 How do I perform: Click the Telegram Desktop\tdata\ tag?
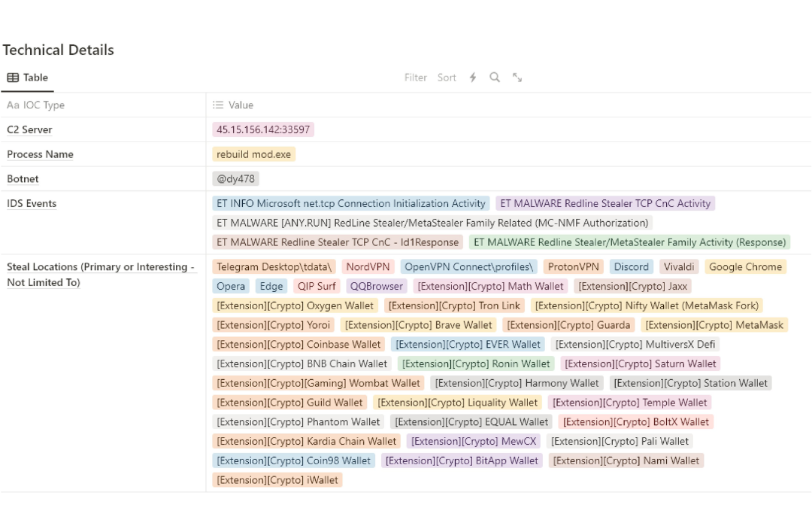tap(274, 266)
